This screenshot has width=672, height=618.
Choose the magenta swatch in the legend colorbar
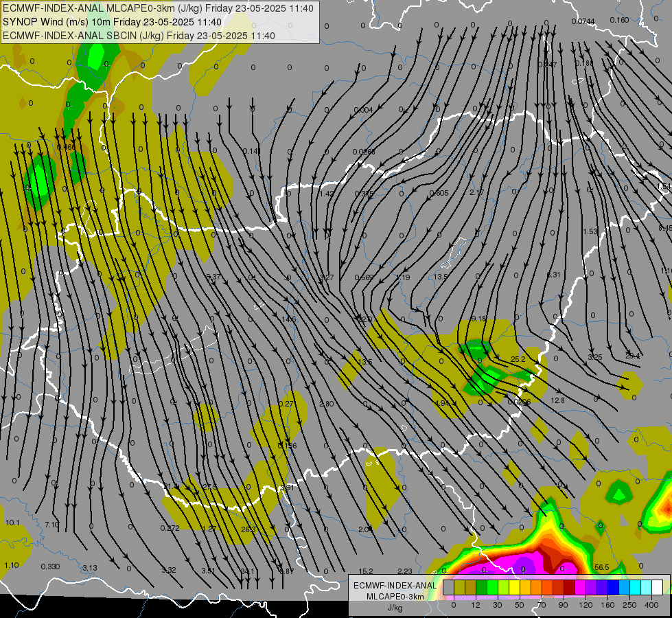click(581, 587)
